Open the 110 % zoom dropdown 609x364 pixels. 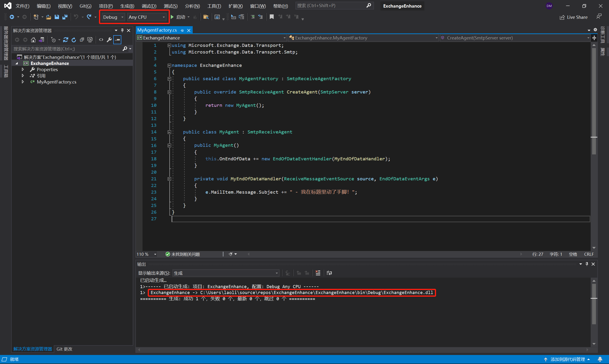click(147, 254)
